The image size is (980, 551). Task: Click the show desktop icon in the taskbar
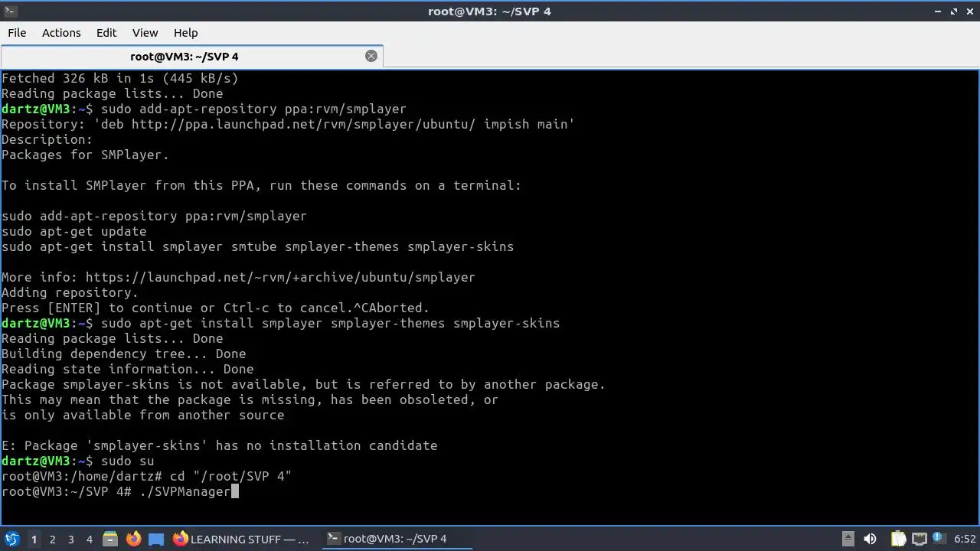(x=156, y=540)
